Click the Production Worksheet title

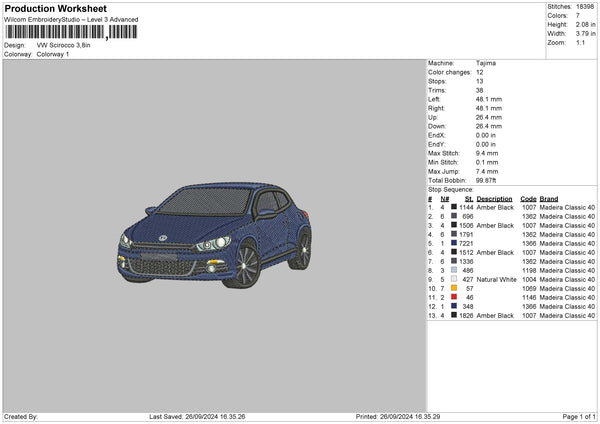click(55, 9)
